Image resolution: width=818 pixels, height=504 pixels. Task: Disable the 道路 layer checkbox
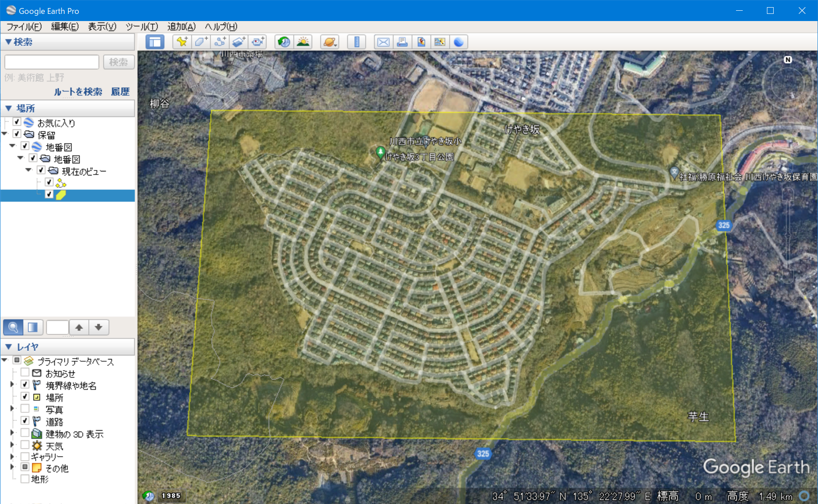25,421
